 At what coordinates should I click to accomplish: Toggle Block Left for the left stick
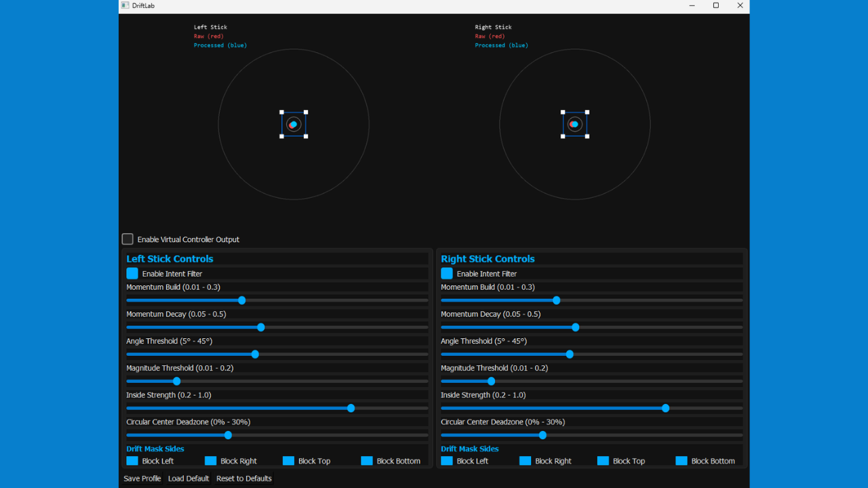132,460
